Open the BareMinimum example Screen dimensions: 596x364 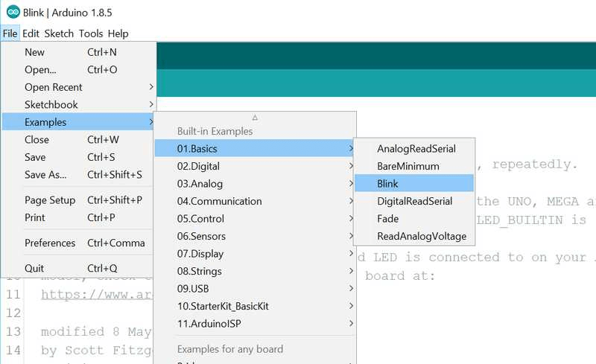pyautogui.click(x=414, y=166)
